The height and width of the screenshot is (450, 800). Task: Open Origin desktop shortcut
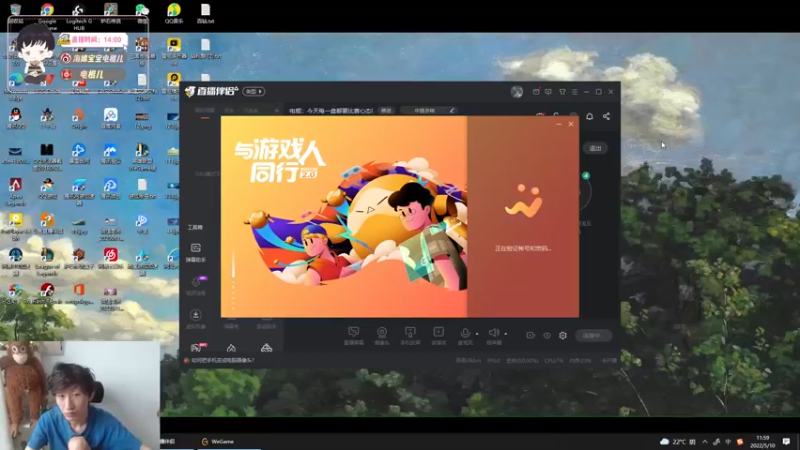78,118
